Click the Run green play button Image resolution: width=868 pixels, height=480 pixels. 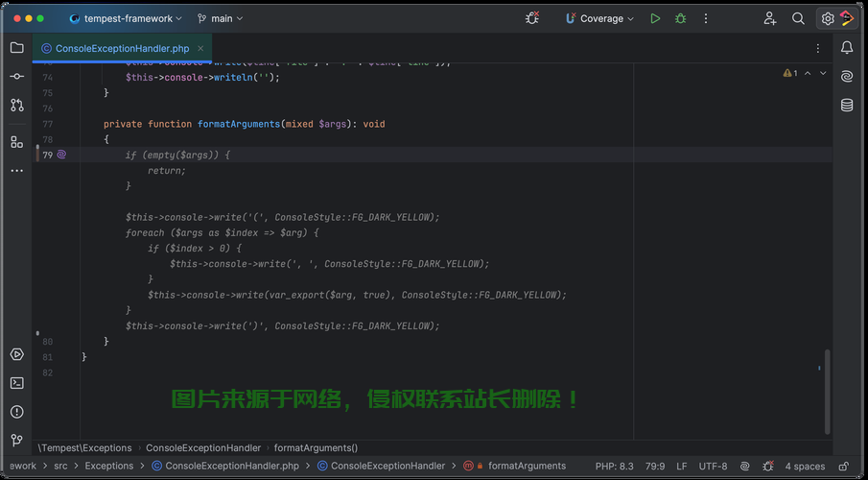click(655, 18)
